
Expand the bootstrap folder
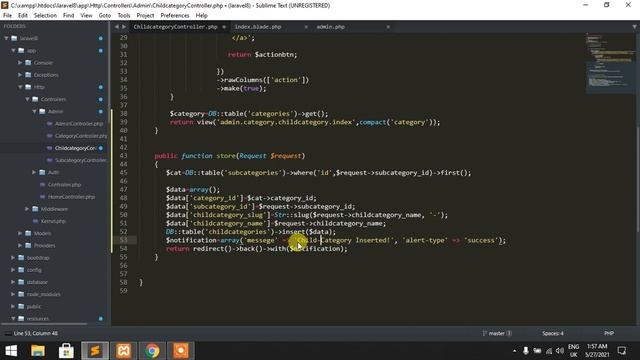13,258
